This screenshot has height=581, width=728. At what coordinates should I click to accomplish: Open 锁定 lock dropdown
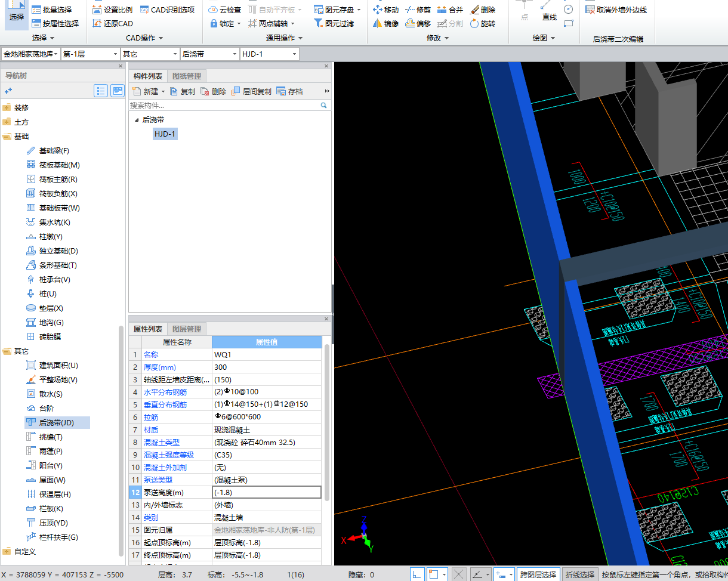226,24
